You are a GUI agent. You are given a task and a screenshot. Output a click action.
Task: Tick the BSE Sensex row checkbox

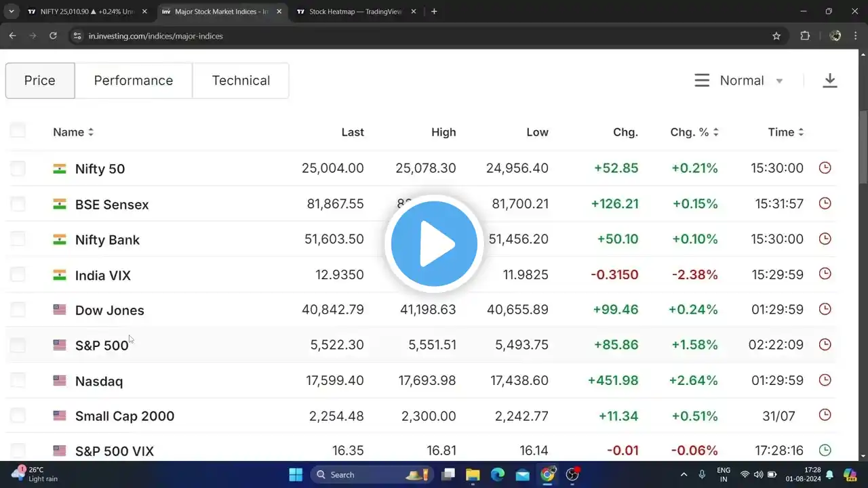pyautogui.click(x=18, y=203)
